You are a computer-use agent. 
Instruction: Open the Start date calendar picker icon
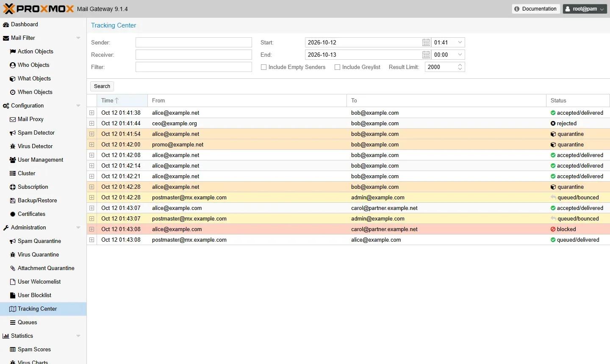[x=426, y=42]
